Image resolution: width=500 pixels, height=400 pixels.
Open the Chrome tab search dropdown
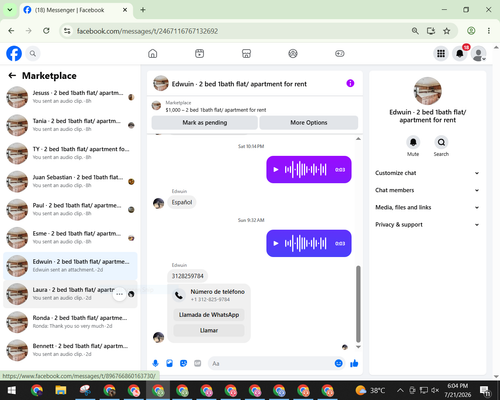pyautogui.click(x=10, y=10)
